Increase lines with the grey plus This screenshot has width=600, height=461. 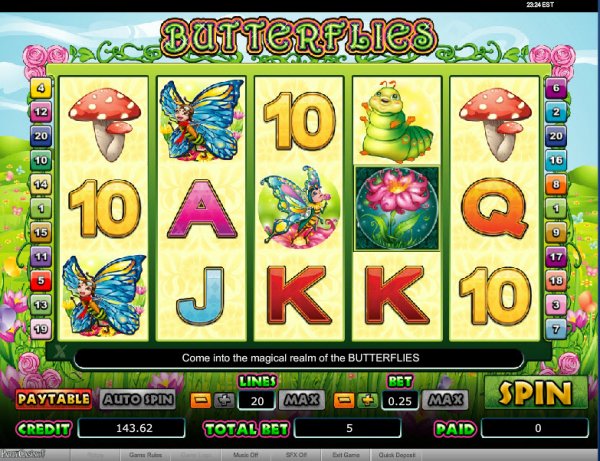click(224, 400)
